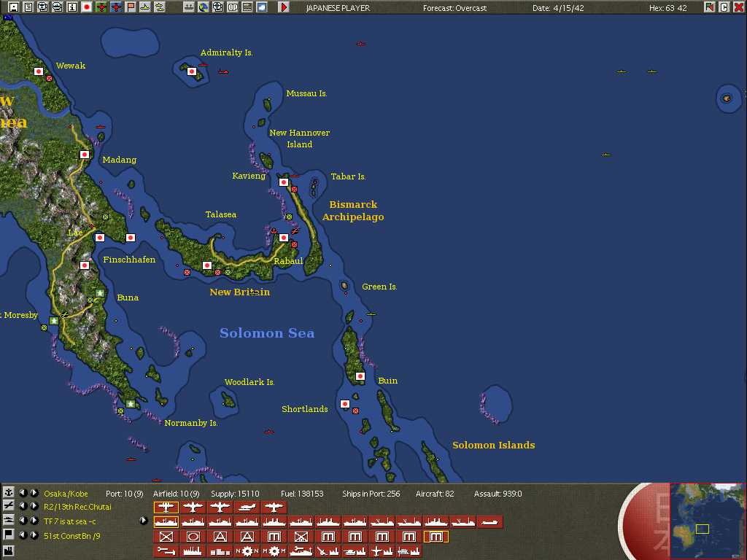The width and height of the screenshot is (747, 560).
Task: Click the round arrow right of TF 7 text
Action: 144,521
